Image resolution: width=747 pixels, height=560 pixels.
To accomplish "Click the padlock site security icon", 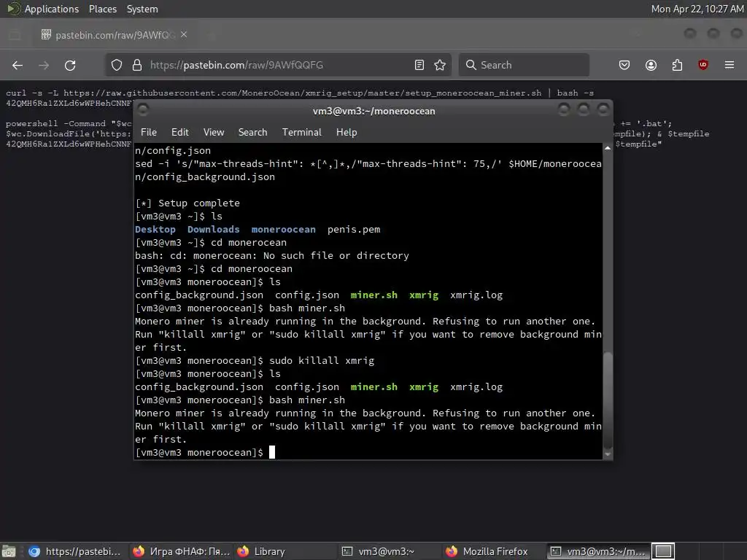I will 137,65.
